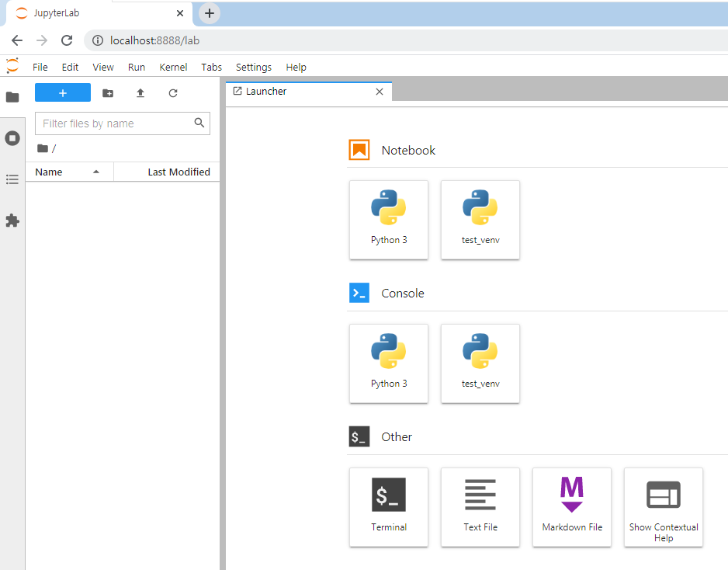Close the Launcher tab
The width and height of the screenshot is (728, 570).
pos(380,92)
